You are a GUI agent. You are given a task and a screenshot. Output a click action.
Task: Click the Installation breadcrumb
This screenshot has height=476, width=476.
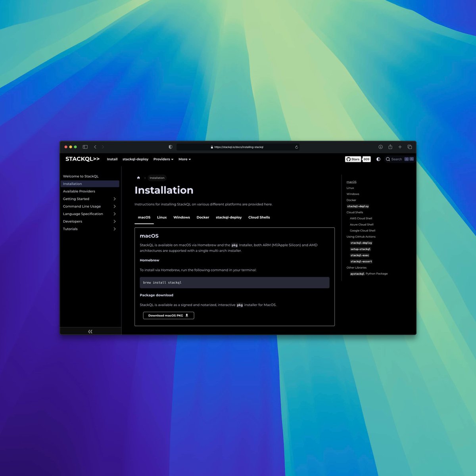(x=157, y=178)
